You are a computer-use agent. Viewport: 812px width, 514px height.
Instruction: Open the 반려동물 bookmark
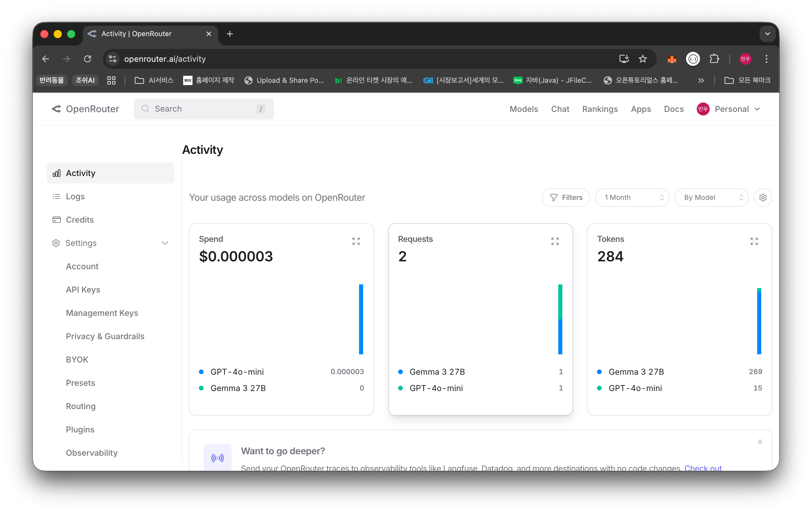(x=52, y=80)
